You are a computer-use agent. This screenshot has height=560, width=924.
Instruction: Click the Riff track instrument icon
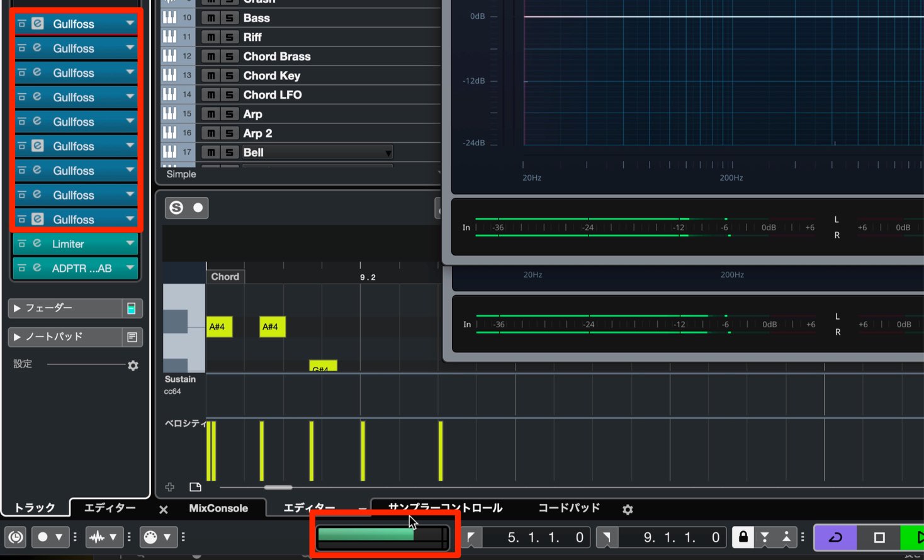click(x=170, y=36)
